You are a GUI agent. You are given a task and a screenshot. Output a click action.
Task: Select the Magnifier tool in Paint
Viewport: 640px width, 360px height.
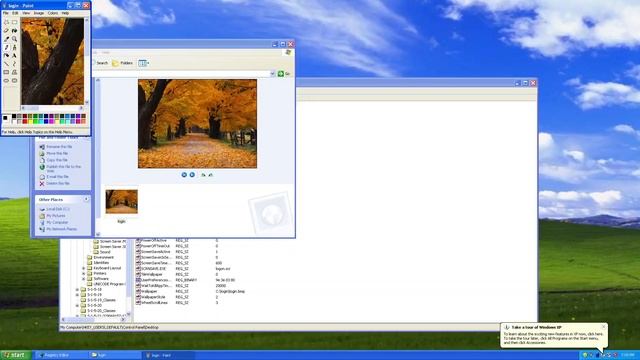tap(14, 39)
